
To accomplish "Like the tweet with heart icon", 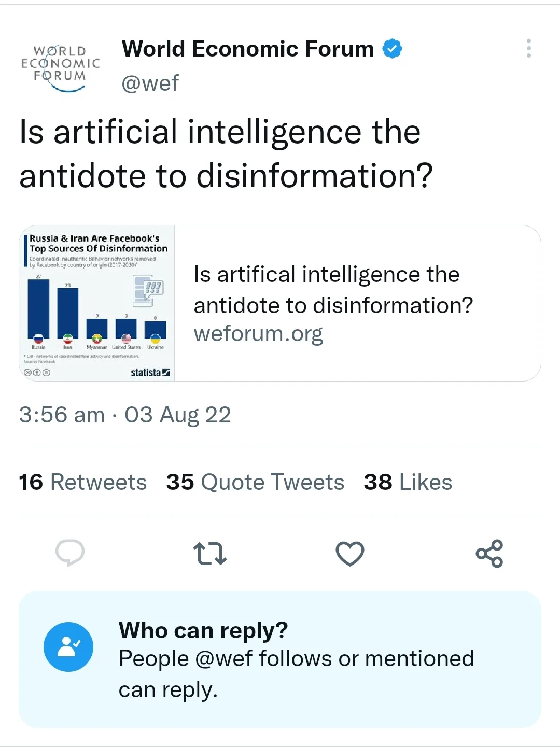I will pos(350,553).
